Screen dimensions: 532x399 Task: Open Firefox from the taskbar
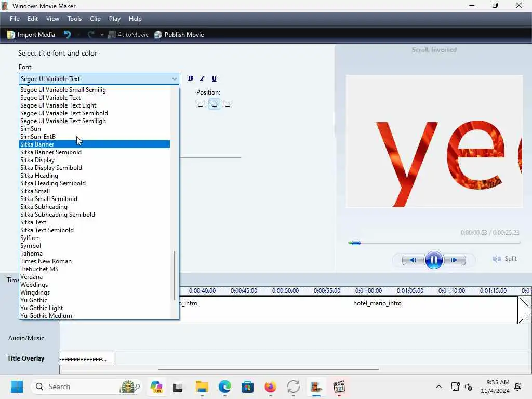tap(270, 387)
